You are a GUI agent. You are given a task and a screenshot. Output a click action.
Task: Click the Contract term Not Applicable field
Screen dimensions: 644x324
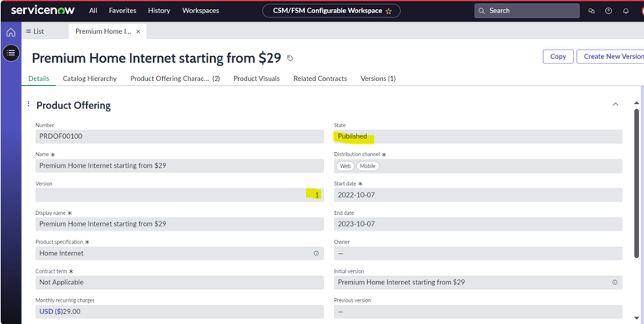(179, 283)
